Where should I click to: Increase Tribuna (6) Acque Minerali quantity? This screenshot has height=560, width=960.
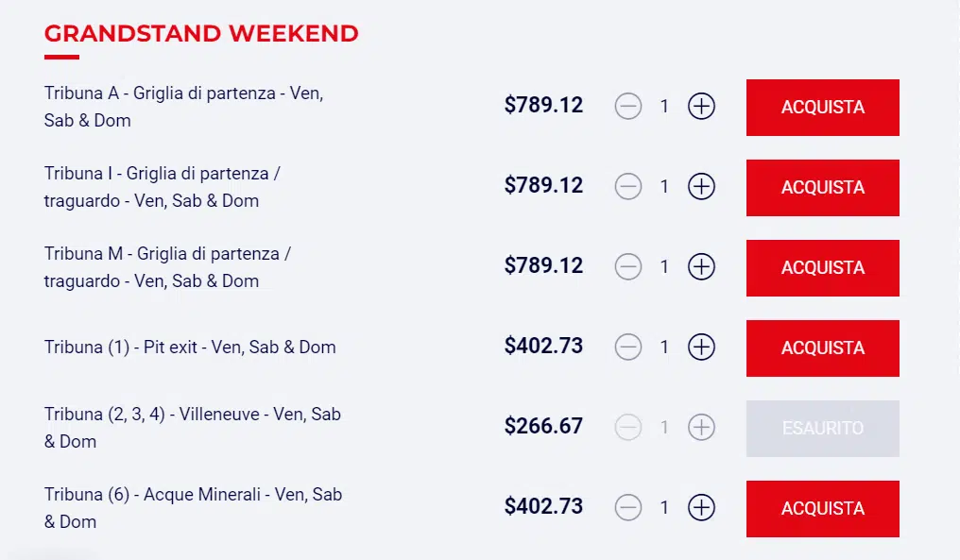(701, 507)
